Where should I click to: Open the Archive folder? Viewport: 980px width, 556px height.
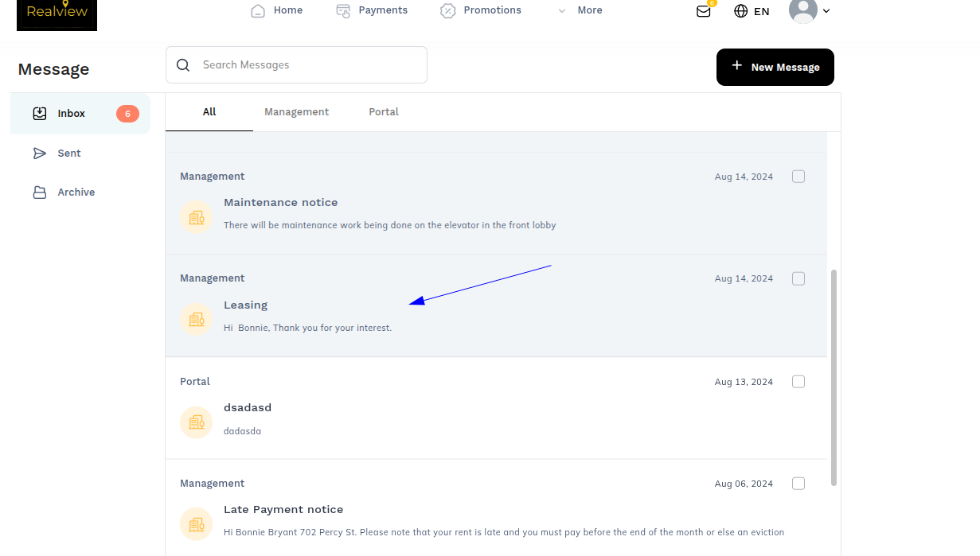(x=64, y=192)
